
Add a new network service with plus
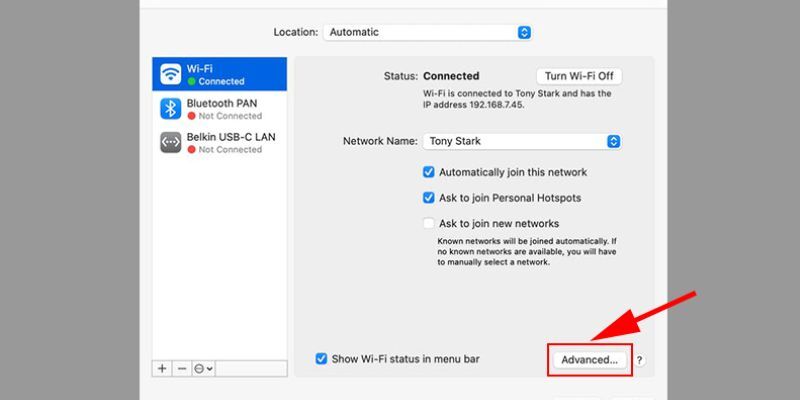163,368
